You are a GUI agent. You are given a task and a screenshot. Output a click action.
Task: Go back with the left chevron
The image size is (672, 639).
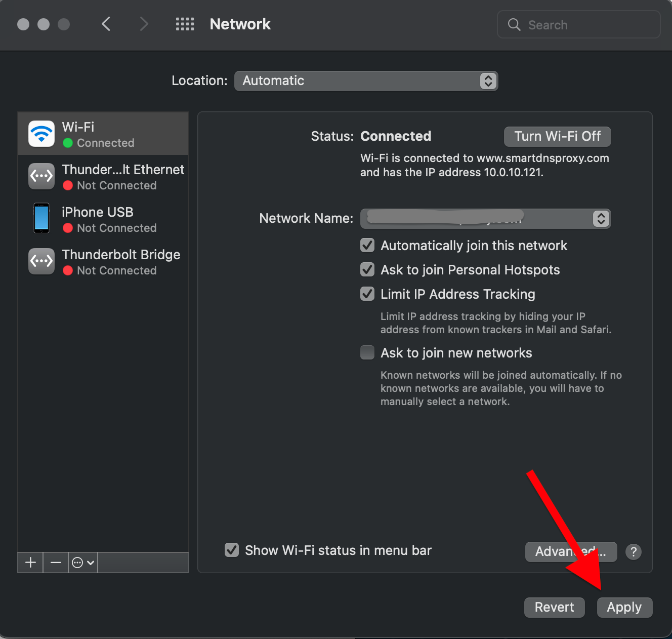tap(106, 24)
